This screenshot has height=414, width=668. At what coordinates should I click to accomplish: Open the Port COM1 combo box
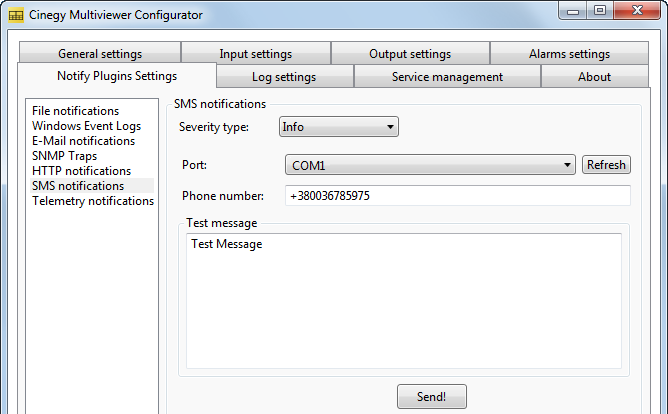click(x=430, y=164)
